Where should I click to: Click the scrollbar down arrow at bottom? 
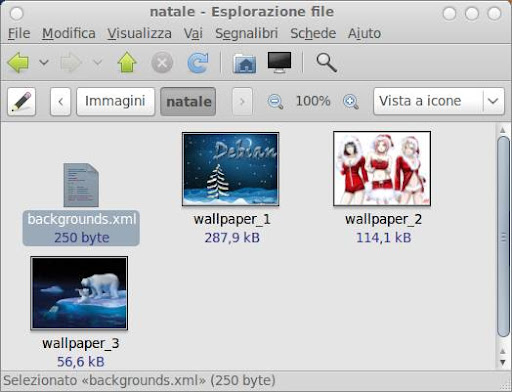click(503, 362)
